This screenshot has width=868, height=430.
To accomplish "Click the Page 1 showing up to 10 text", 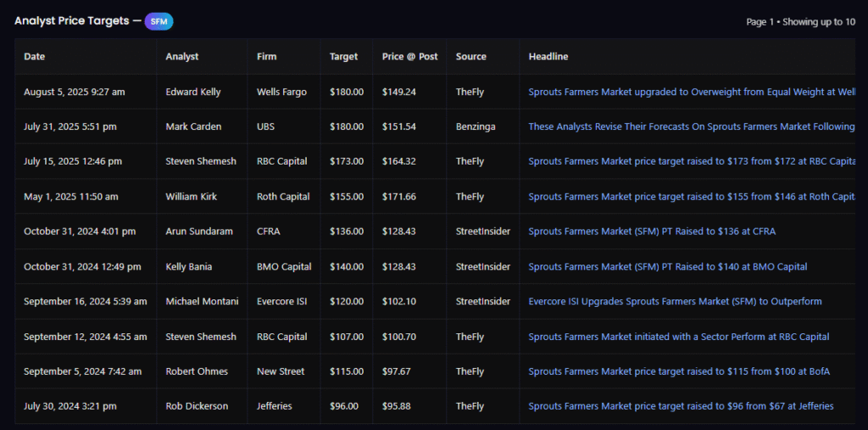I will pos(800,22).
